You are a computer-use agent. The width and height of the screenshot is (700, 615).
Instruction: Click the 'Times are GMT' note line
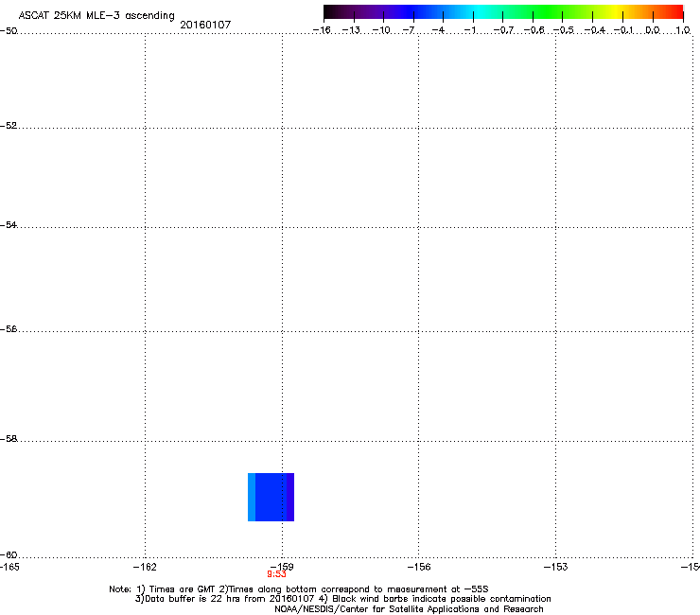(x=299, y=589)
